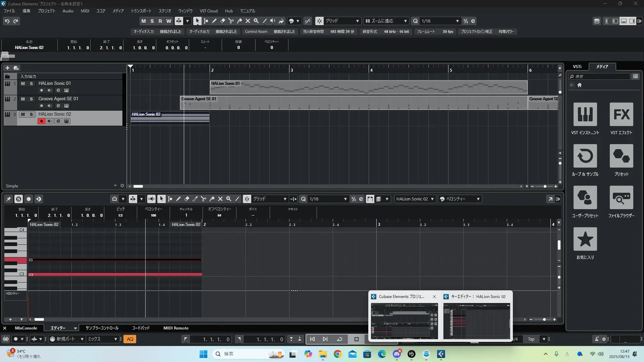Select the Glue tool in main toolbar
The width and height of the screenshot is (644, 362).
click(239, 21)
